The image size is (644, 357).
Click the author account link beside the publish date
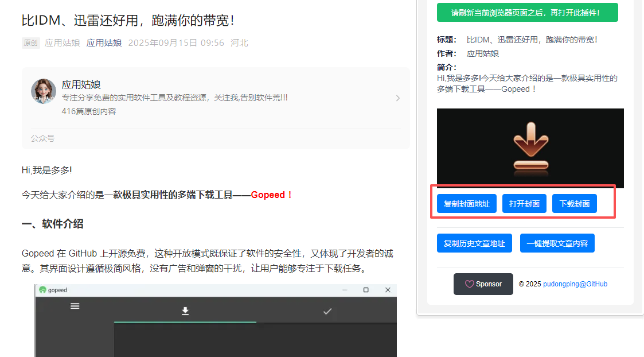(x=104, y=43)
